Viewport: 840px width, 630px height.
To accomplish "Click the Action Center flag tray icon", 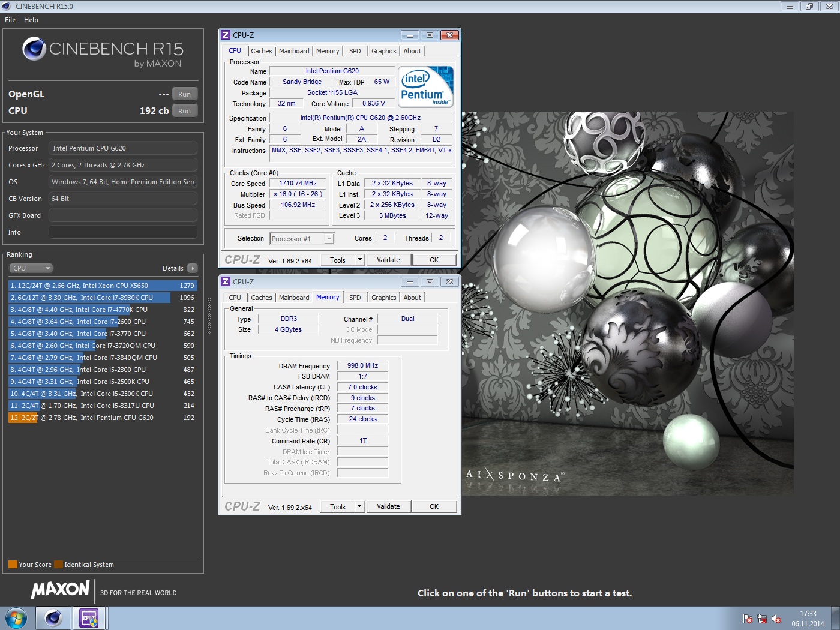I will [748, 619].
